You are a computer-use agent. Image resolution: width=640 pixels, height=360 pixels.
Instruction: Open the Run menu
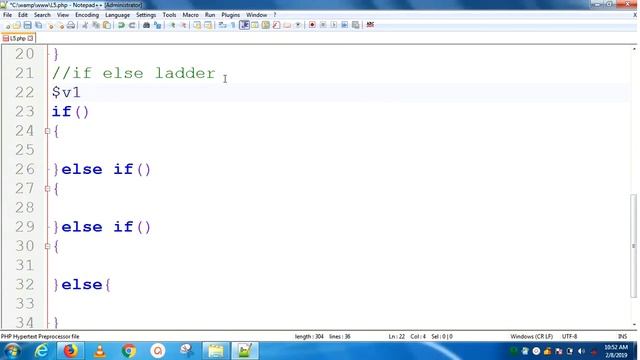[x=210, y=15]
